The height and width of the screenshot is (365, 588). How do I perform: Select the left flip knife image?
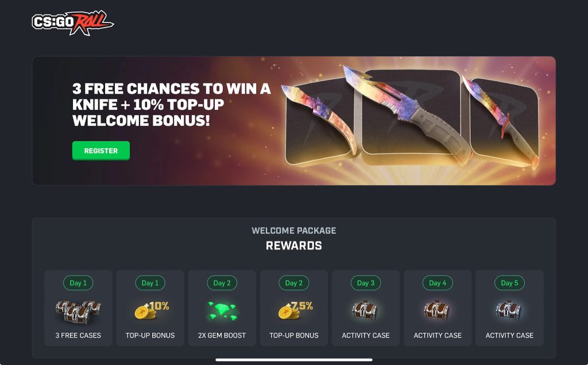tap(318, 120)
